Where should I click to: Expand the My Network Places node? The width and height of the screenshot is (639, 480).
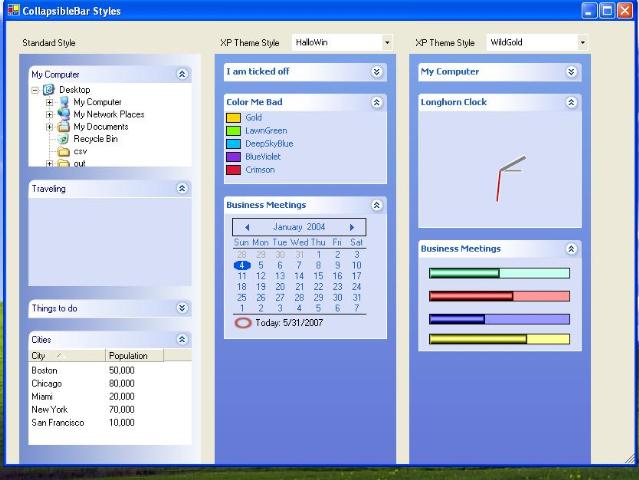pyautogui.click(x=49, y=114)
